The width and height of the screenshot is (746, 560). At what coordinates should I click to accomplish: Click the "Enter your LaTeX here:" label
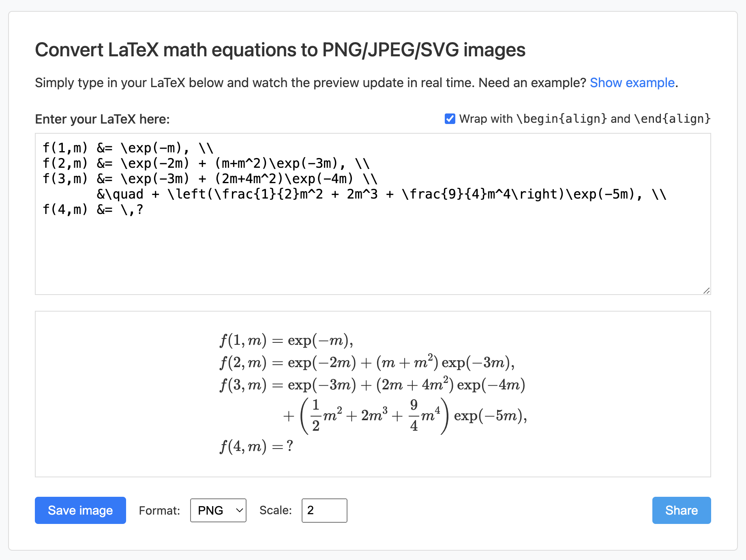pyautogui.click(x=102, y=119)
